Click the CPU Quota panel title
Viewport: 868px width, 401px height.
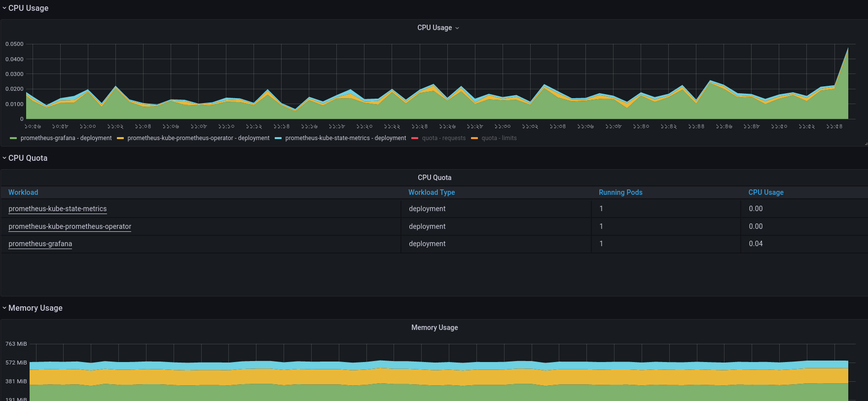coord(434,178)
